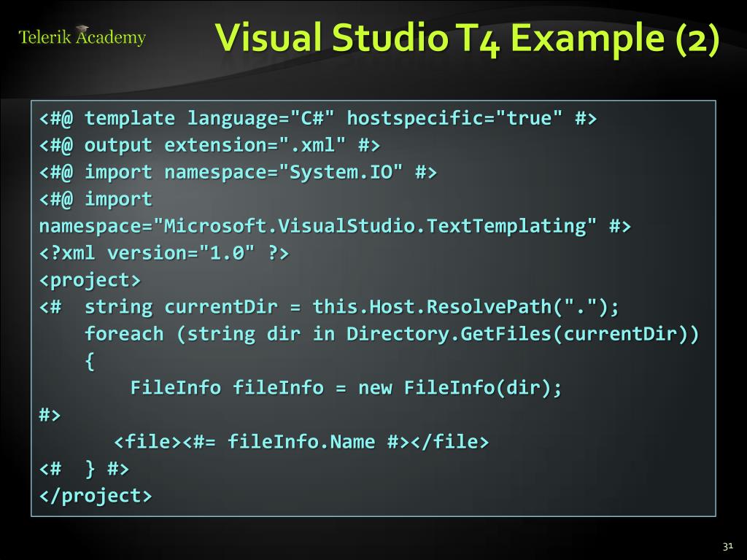Click the FileInfo fileInfo = new FileInfo(dir) line
This screenshot has height=560, width=747.
(346, 388)
